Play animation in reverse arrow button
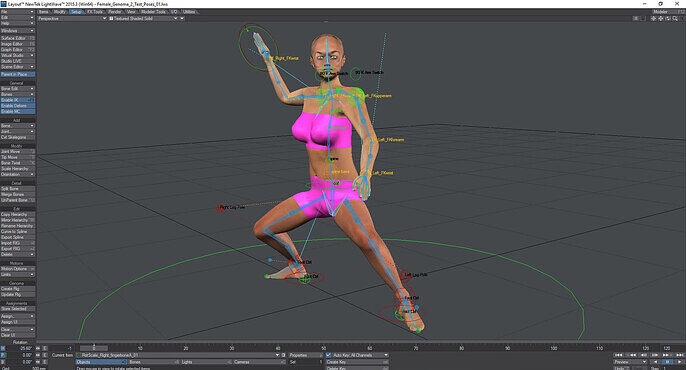Image resolution: width=686 pixels, height=370 pixels. click(x=655, y=362)
